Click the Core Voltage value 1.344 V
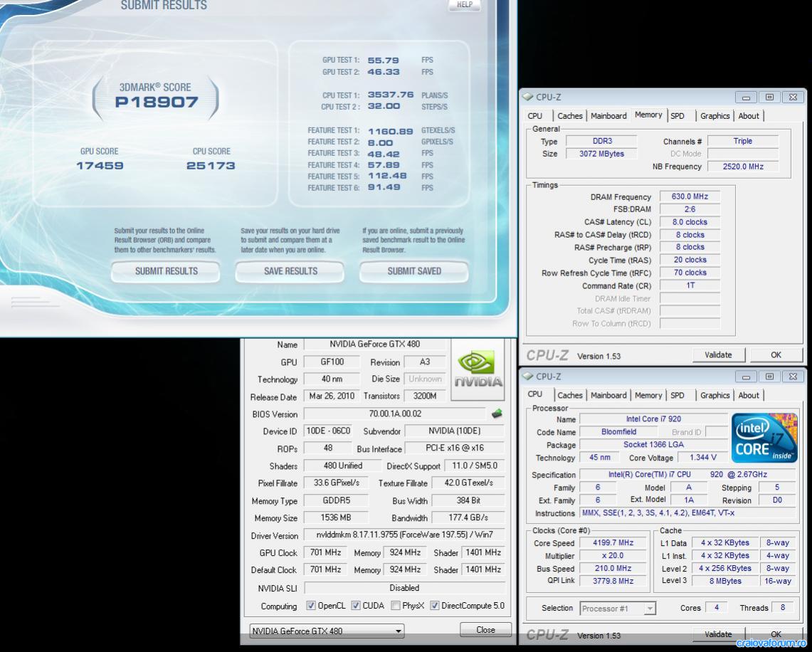This screenshot has height=652, width=812. (703, 457)
